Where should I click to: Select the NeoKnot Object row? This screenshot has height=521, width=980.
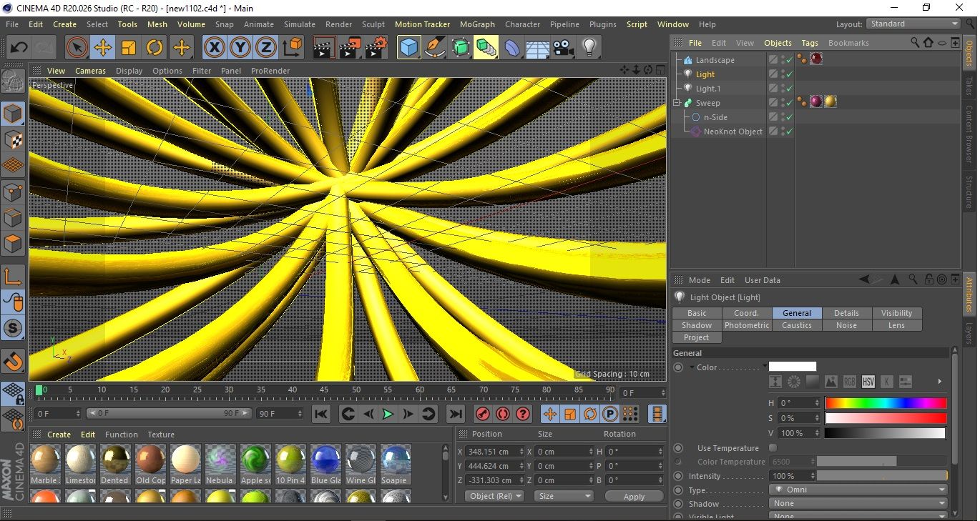pyautogui.click(x=732, y=132)
